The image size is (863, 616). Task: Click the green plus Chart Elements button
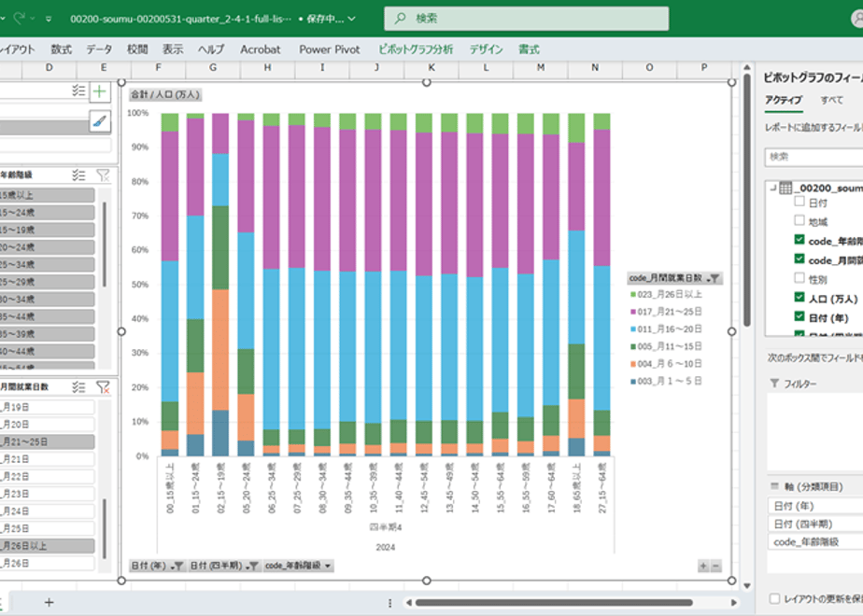tap(100, 91)
